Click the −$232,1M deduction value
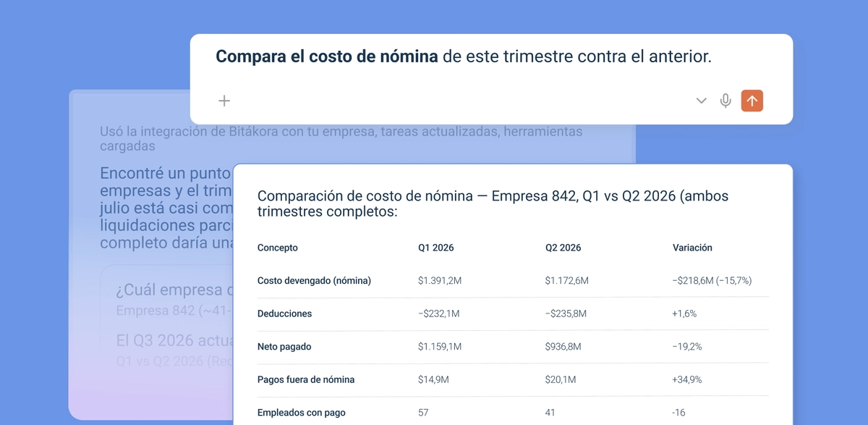 point(439,314)
